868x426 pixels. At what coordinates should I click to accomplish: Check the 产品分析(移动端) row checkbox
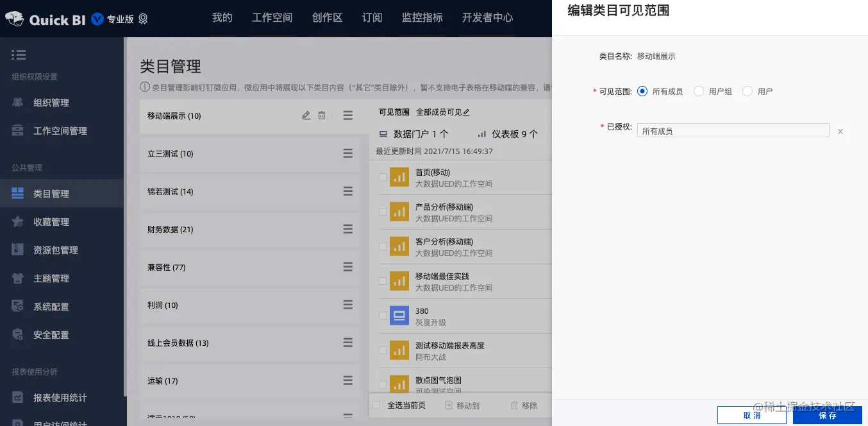tap(383, 212)
